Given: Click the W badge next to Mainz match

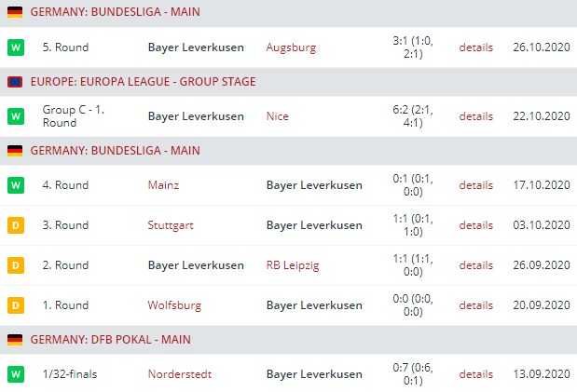Looking at the screenshot, I should pos(15,185).
